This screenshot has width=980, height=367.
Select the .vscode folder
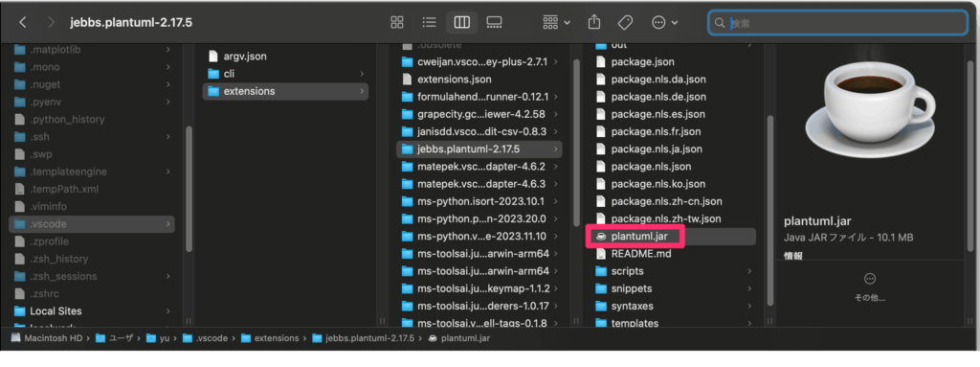[92, 223]
